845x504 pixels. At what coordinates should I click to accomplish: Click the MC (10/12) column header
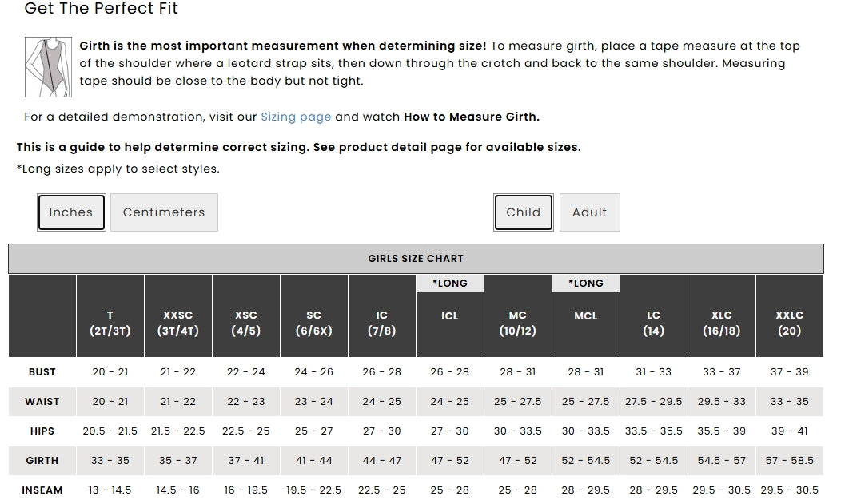tap(518, 316)
